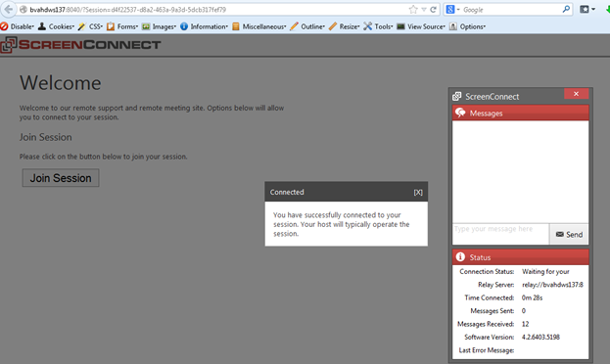Click the 'Join Session' subheading text
Viewport: 610px width, 364px height.
(45, 137)
